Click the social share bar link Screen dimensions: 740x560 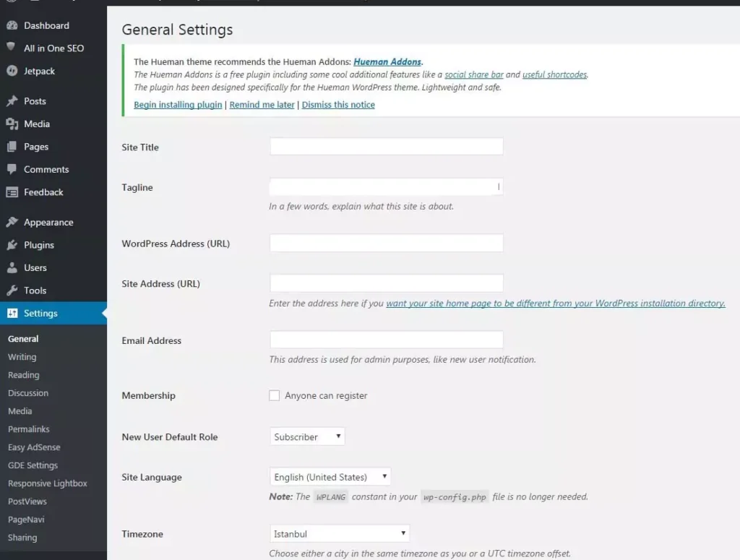474,74
